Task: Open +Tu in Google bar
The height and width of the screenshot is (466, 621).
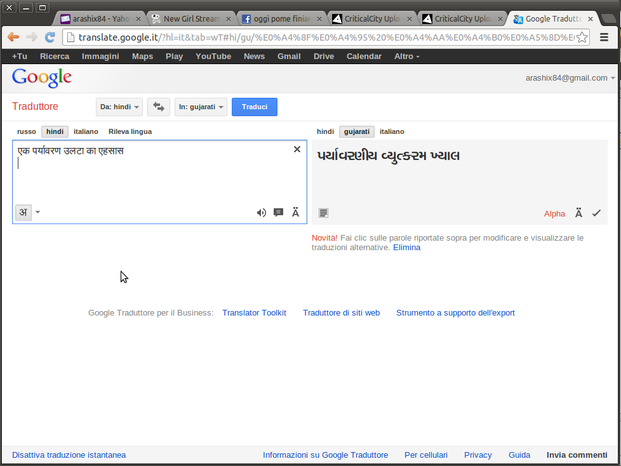Action: (x=19, y=56)
